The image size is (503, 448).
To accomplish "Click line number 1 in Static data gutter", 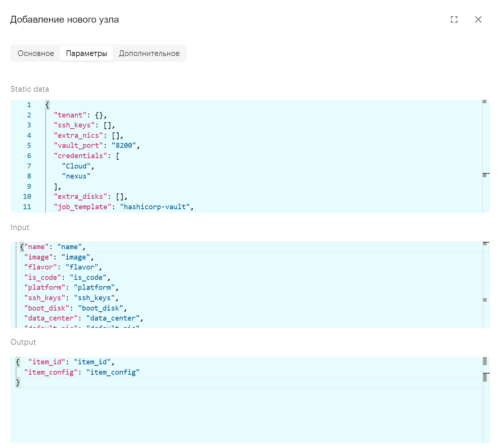I will (x=29, y=105).
